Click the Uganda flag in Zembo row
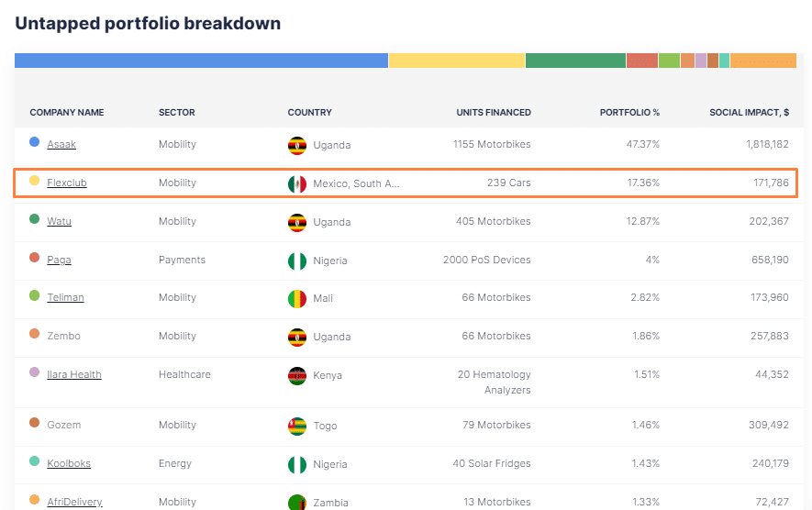The height and width of the screenshot is (510, 812). (297, 337)
